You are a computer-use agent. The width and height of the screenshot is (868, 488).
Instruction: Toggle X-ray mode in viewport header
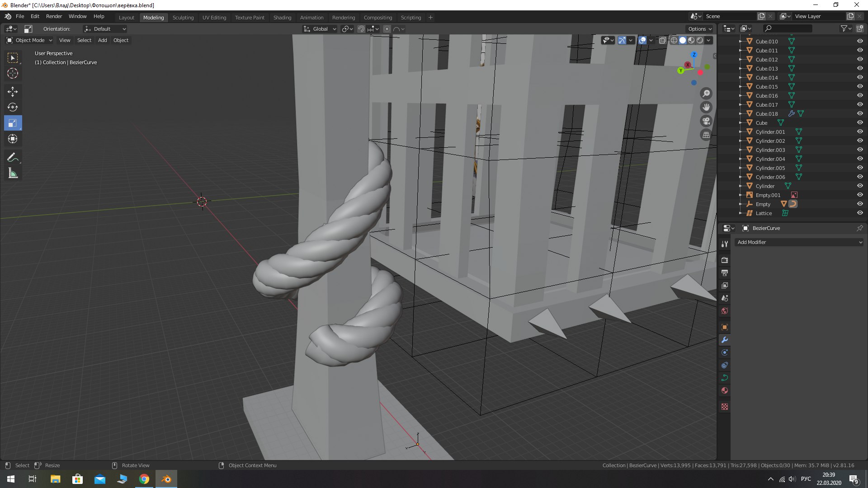(662, 40)
